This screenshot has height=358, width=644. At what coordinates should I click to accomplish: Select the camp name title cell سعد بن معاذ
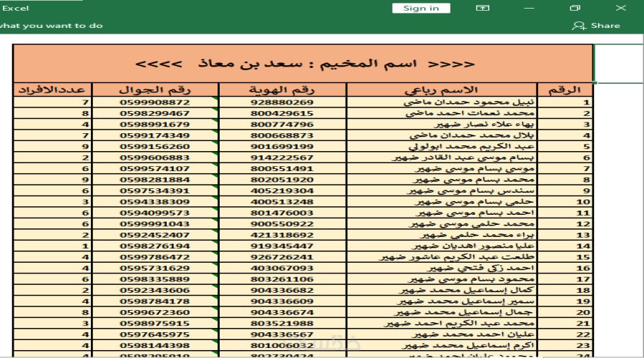tap(303, 64)
